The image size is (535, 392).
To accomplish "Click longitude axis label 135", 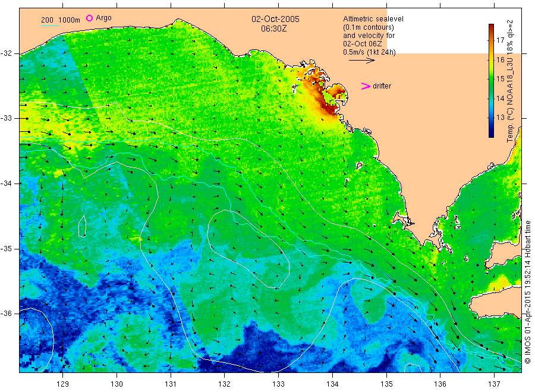I will pyautogui.click(x=386, y=384).
